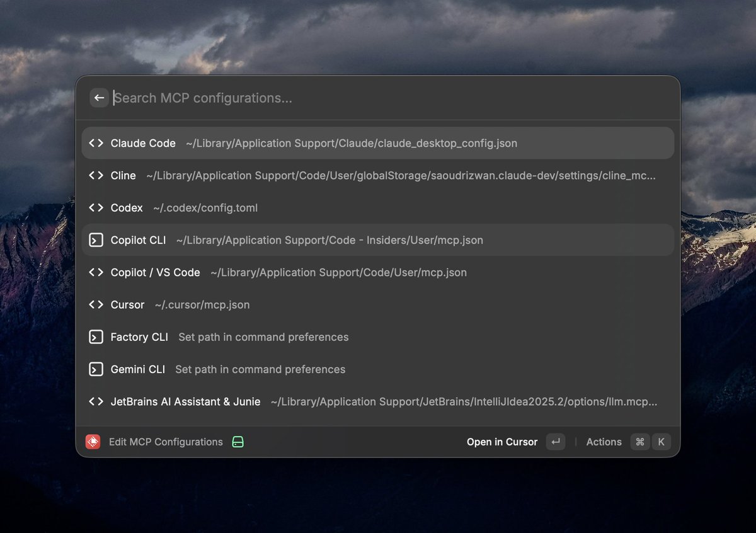The width and height of the screenshot is (756, 533).
Task: Click the Command key badge
Action: [x=640, y=442]
